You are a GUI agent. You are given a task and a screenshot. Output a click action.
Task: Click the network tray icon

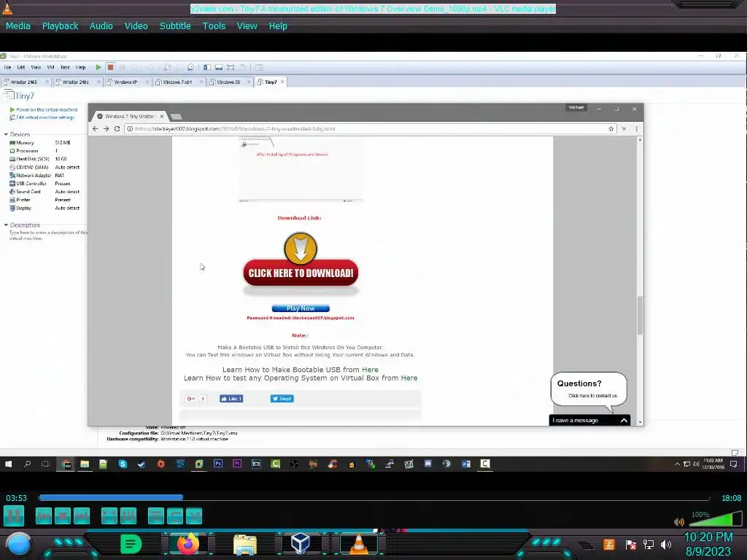649,544
